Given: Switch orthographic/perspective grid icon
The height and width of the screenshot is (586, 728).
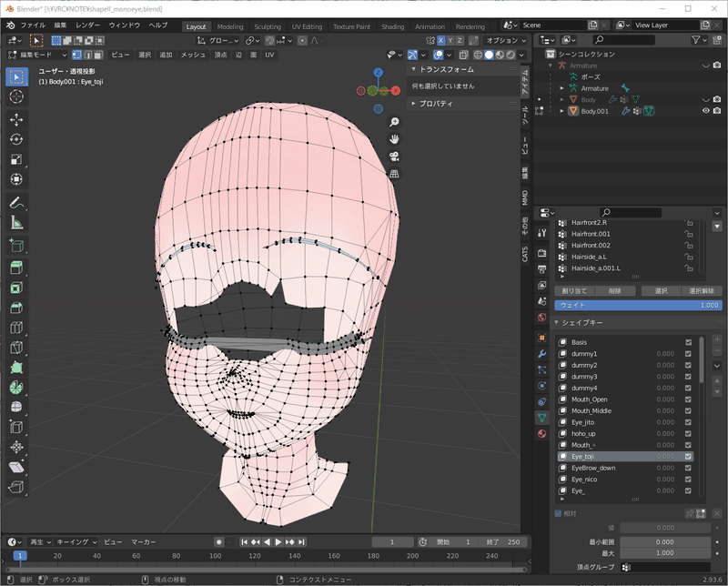Looking at the screenshot, I should [394, 174].
